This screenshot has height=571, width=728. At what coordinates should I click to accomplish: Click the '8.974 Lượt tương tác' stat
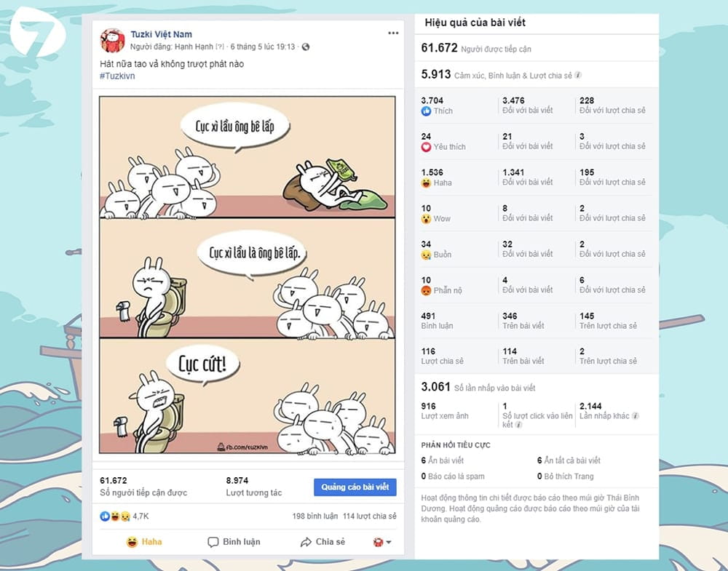254,487
